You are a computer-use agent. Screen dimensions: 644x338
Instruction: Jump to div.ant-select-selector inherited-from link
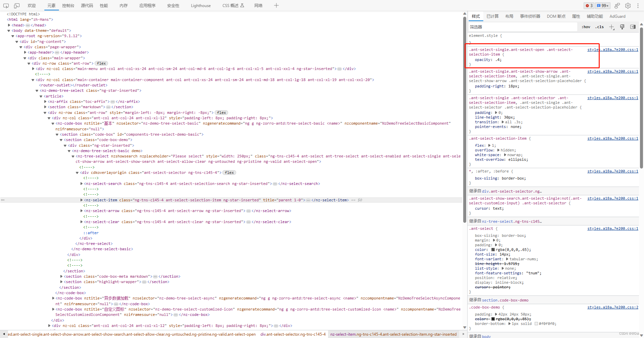click(512, 191)
